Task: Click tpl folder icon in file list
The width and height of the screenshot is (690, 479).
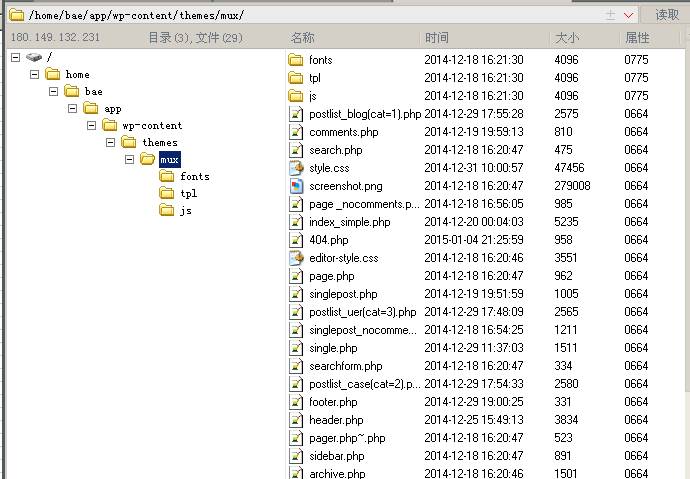Action: (296, 78)
